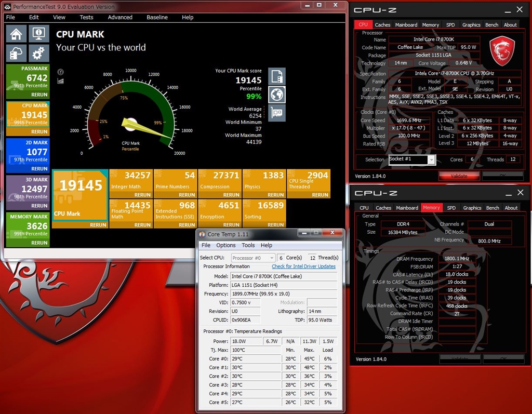Open the System Information monitor icon
Viewport: 532px width, 414px height.
[39, 34]
